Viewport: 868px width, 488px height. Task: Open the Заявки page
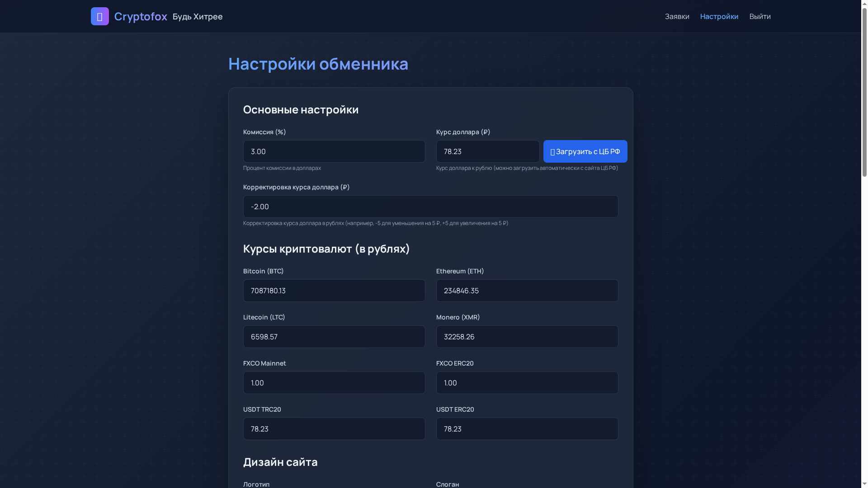677,16
